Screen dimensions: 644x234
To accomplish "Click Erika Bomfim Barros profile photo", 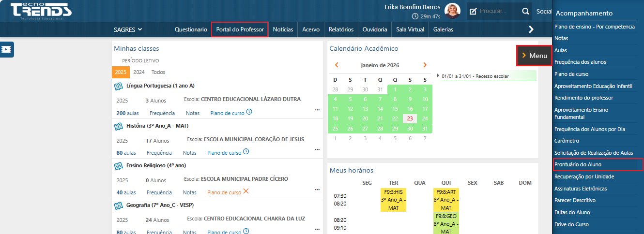I will pyautogui.click(x=452, y=11).
